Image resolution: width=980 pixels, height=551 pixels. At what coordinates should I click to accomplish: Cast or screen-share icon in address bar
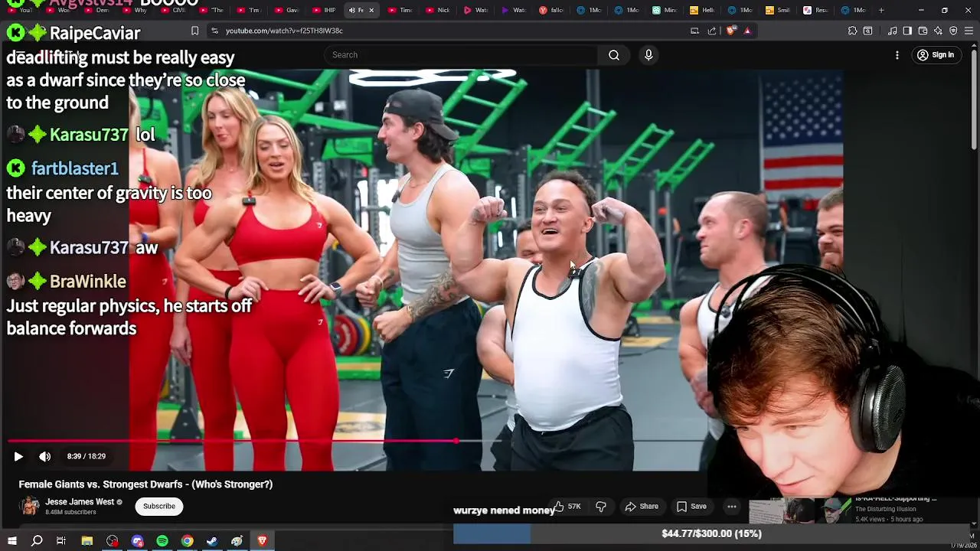694,31
